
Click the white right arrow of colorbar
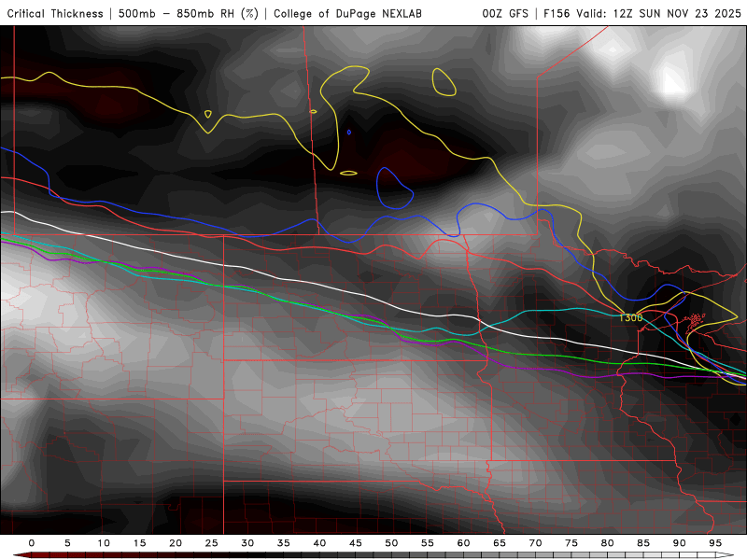[725, 555]
